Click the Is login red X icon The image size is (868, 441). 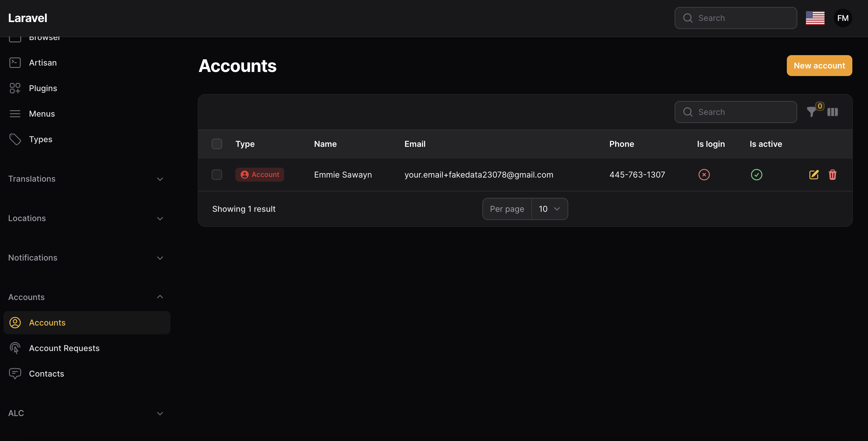(704, 175)
